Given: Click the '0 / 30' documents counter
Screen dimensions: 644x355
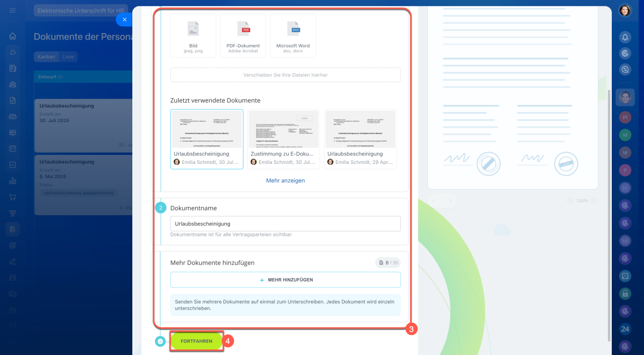Looking at the screenshot, I should (388, 262).
